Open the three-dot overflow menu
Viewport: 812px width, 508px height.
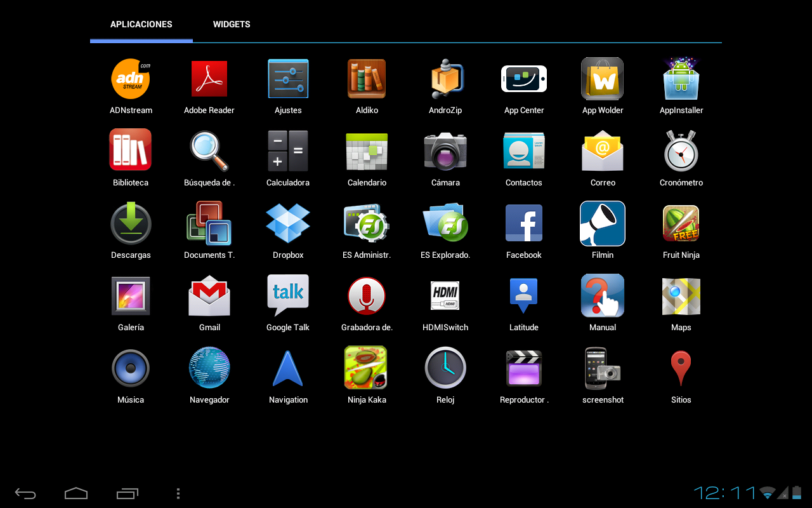[178, 493]
